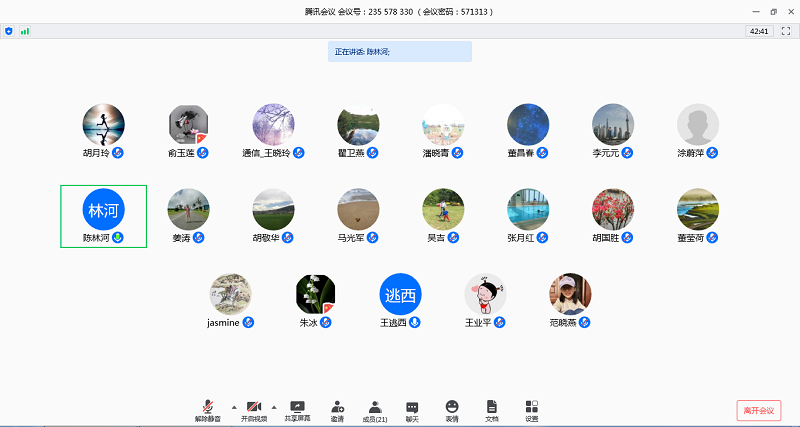Expand audio options arrow beside 解除静音
Screen dimensions: 800x427
[234, 407]
